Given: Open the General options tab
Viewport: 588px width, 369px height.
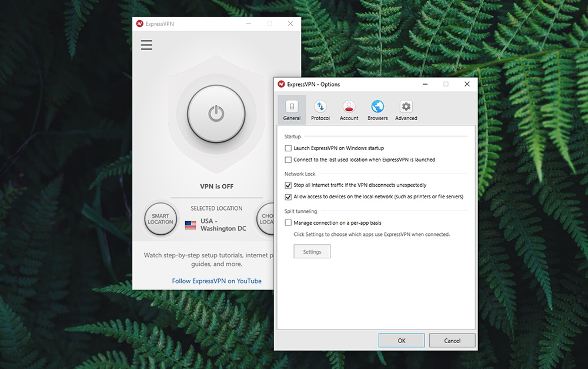Looking at the screenshot, I should (292, 109).
